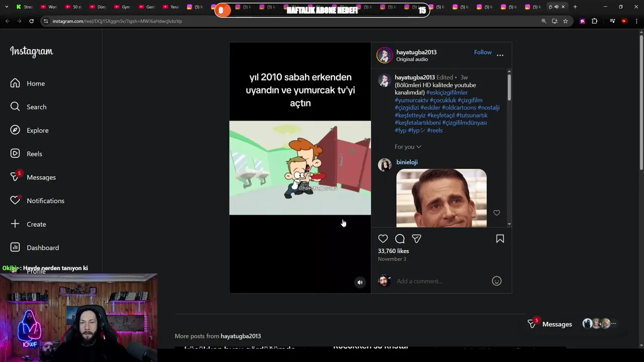
Task: Open the #eskiçizgifilmler hashtag
Action: coord(447,93)
